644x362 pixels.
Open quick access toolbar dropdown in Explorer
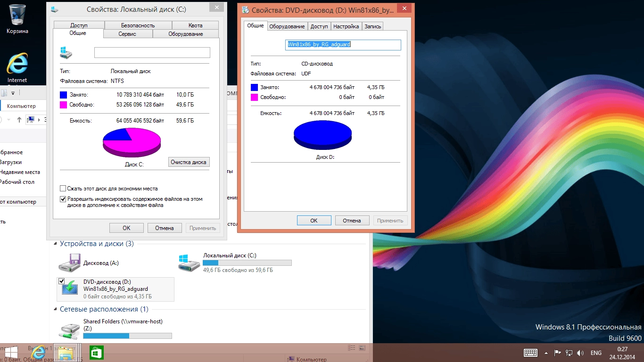coord(13,93)
